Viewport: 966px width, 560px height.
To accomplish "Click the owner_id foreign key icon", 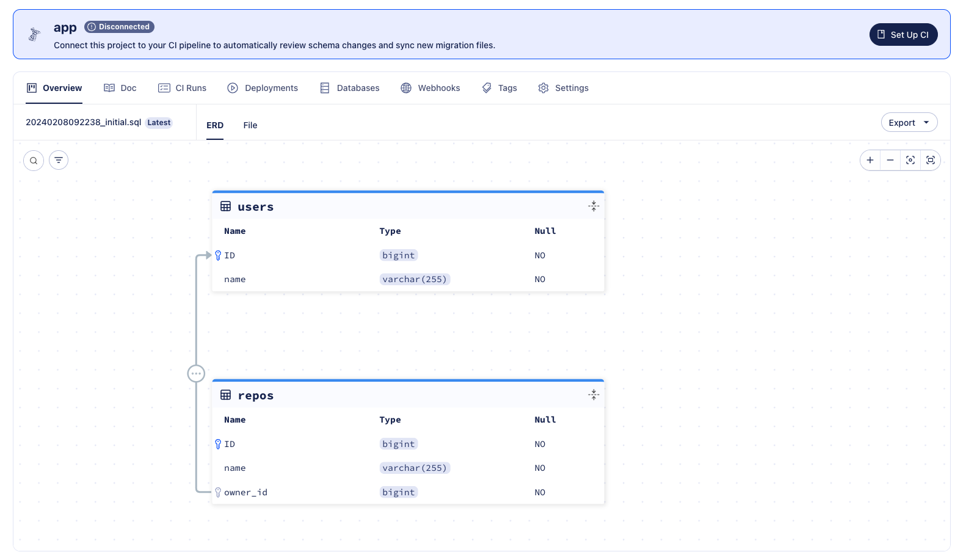I will (x=218, y=492).
